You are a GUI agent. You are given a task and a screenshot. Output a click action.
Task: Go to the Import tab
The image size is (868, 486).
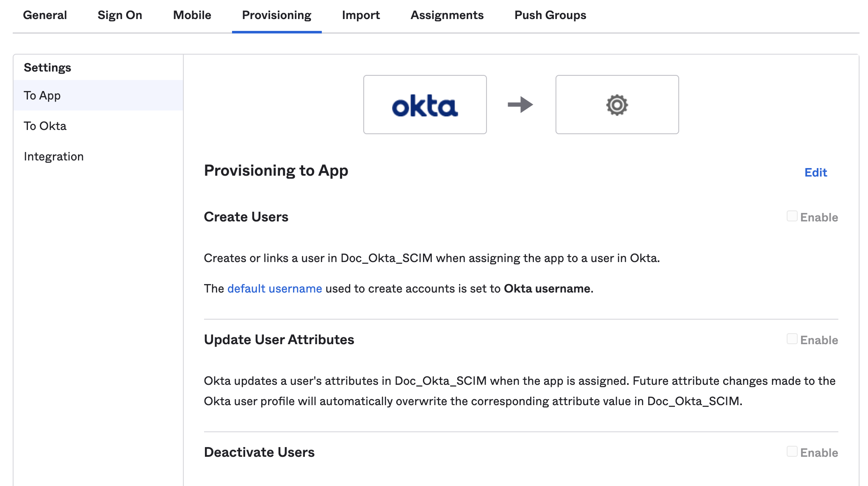point(361,15)
